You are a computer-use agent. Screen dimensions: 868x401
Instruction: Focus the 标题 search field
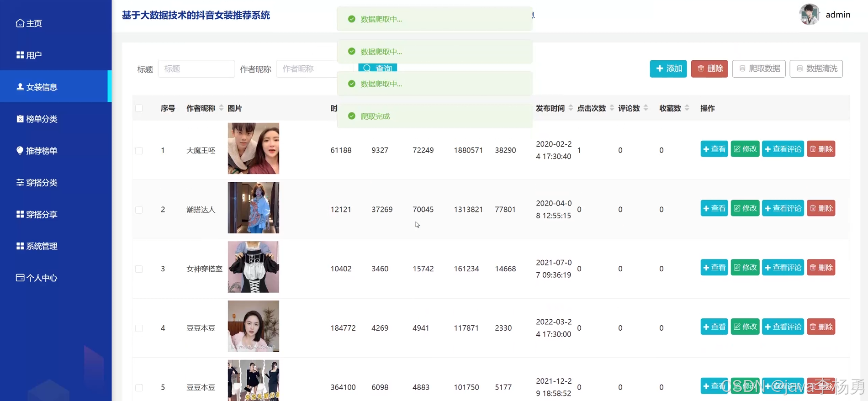pos(196,69)
